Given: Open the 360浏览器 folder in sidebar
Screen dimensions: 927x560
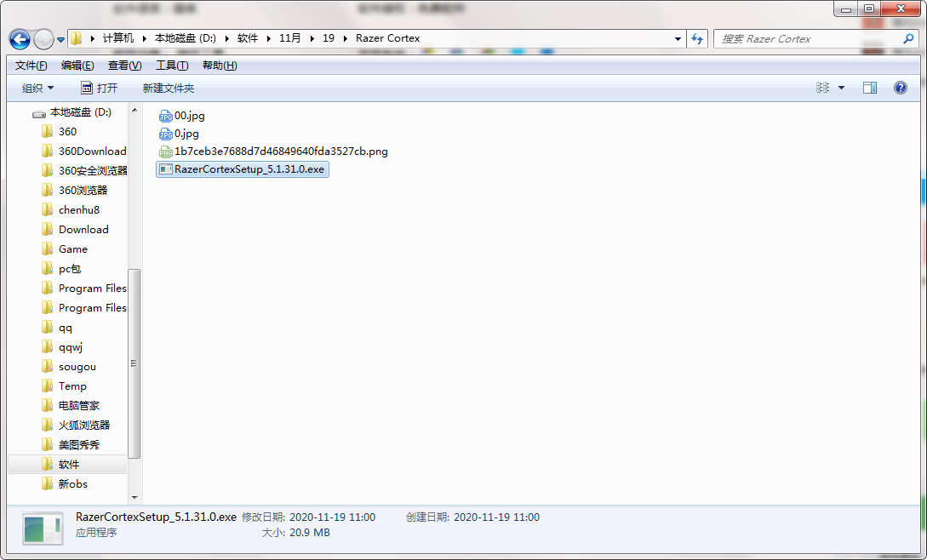Looking at the screenshot, I should 75,191.
